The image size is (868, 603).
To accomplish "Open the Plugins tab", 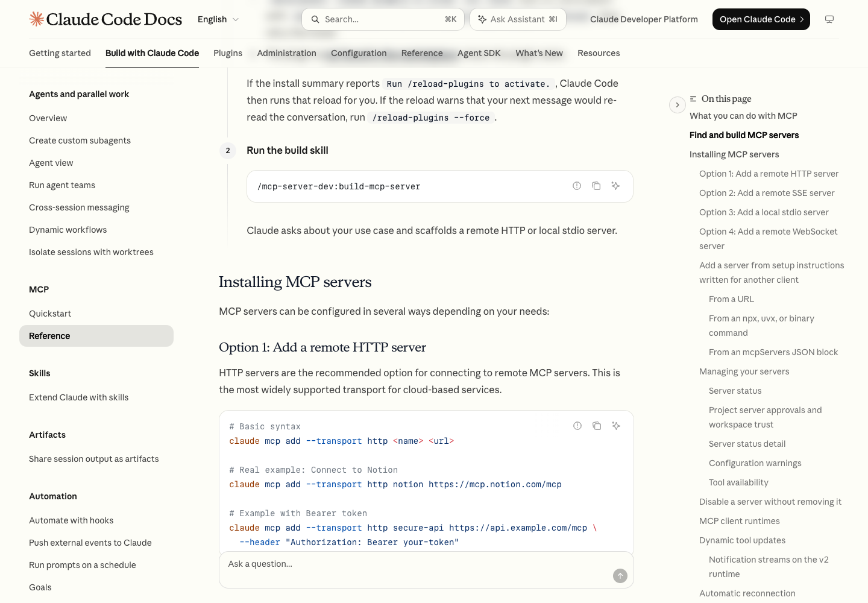I will point(228,53).
